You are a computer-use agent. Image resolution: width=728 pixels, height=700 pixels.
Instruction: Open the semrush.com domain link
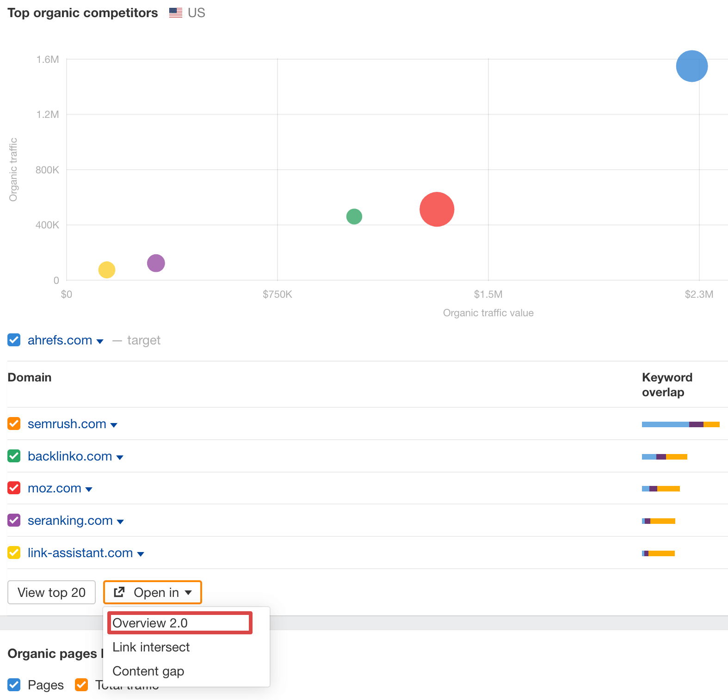click(67, 424)
